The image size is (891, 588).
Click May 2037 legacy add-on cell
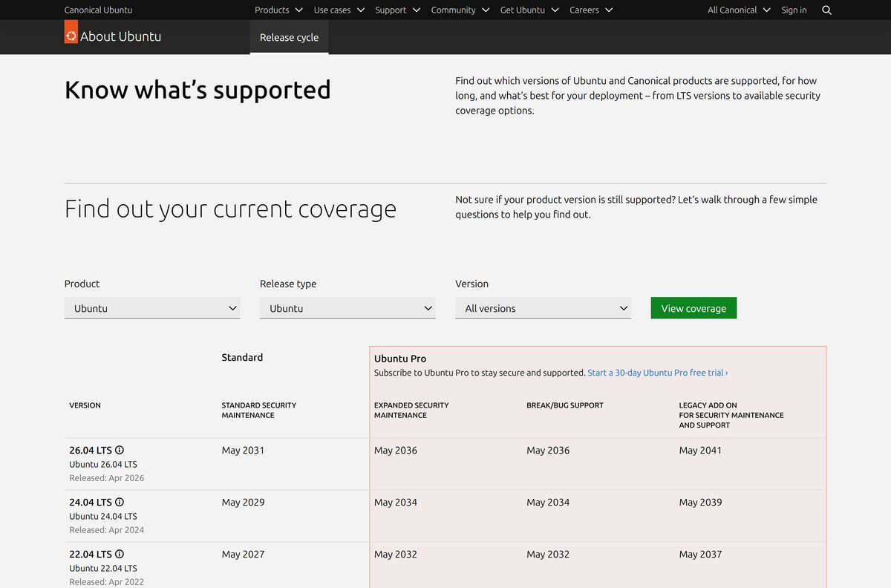tap(700, 554)
